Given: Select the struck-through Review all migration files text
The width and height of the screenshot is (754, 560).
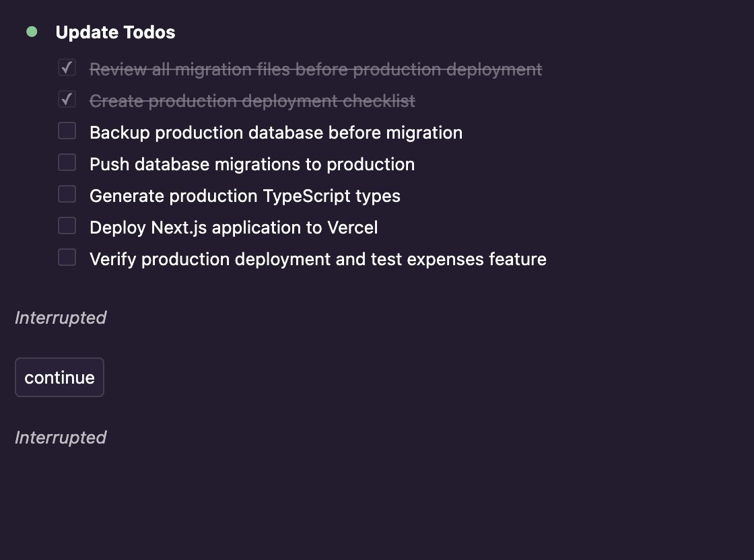Looking at the screenshot, I should [x=316, y=69].
